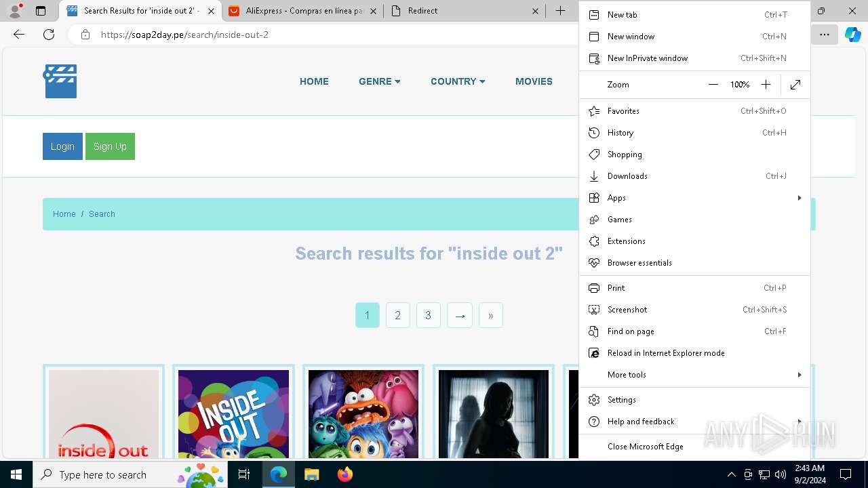Screen dimensions: 868x488
Task: Close the Search Results tab
Action: click(211, 11)
